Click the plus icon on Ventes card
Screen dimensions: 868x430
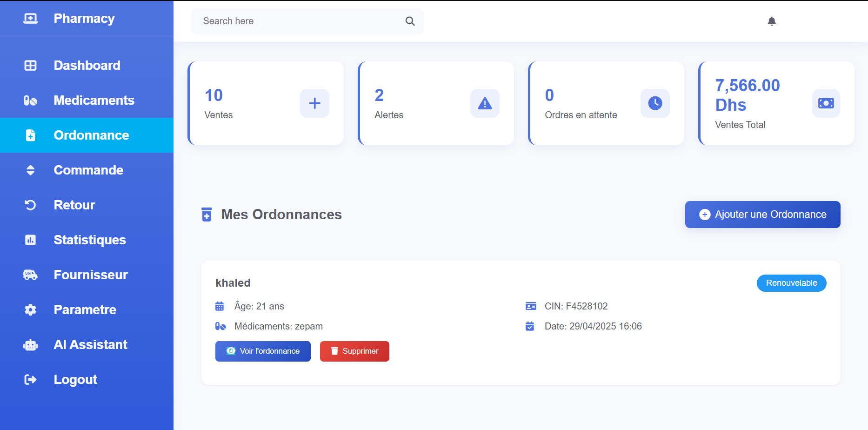coord(314,103)
